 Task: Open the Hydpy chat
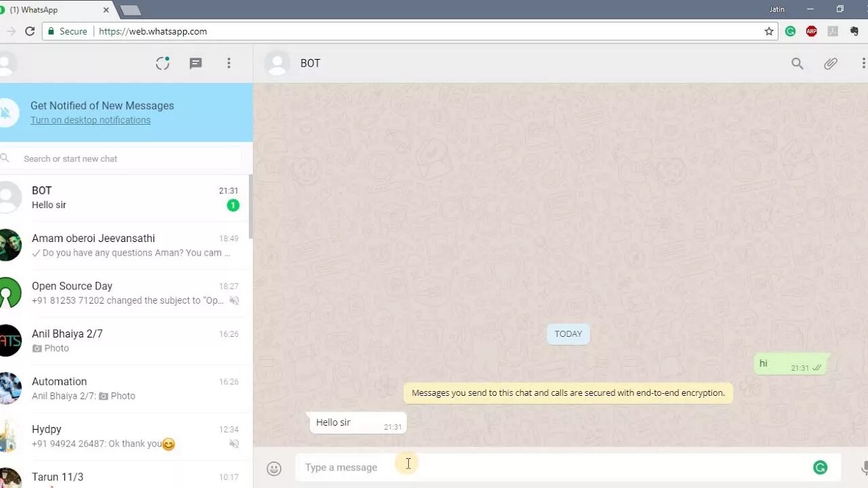tap(124, 436)
